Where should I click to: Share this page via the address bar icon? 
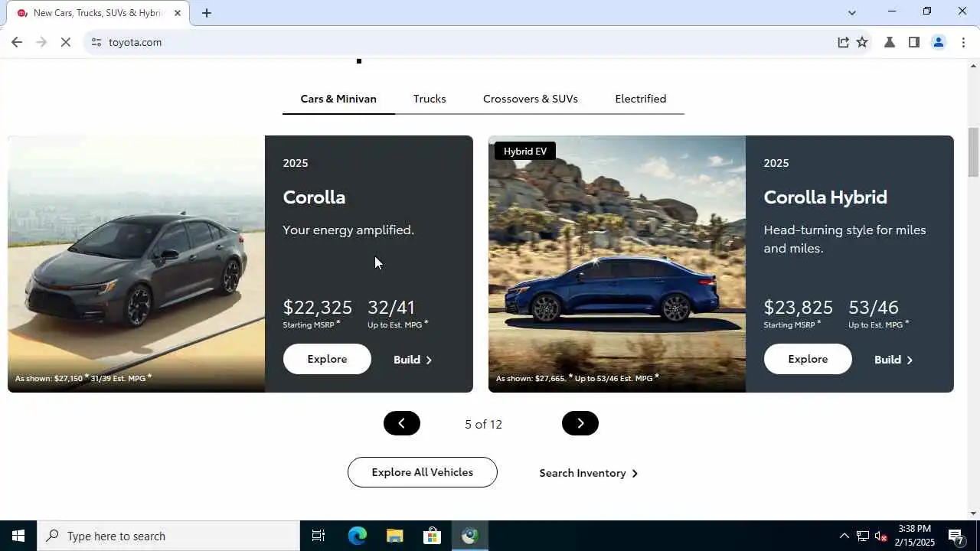click(x=843, y=42)
